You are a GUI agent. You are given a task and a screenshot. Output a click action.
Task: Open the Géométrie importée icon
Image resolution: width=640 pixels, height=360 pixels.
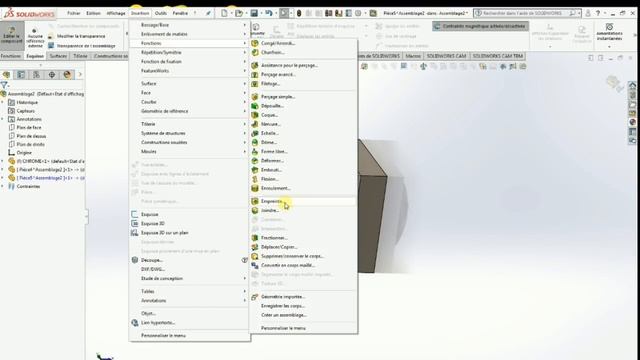pos(255,297)
